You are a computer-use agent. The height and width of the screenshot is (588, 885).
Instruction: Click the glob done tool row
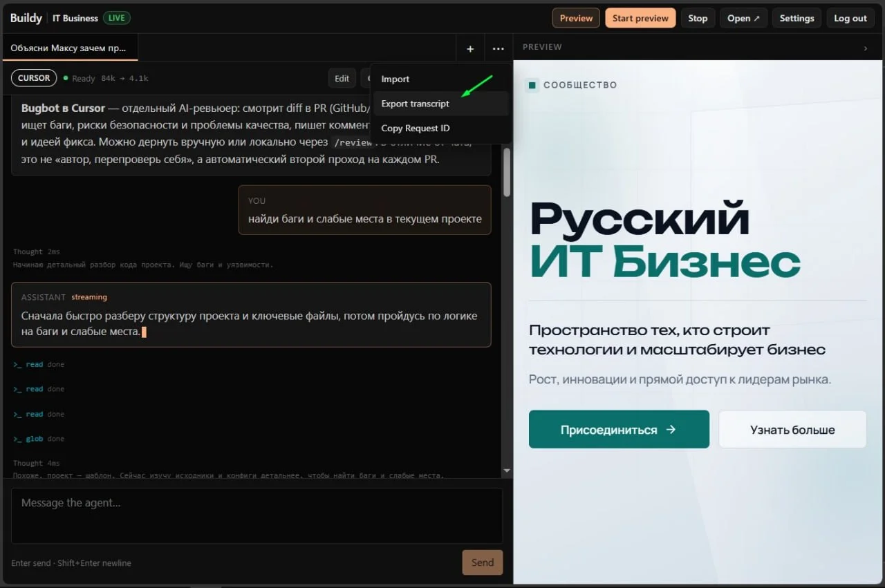pyautogui.click(x=39, y=439)
